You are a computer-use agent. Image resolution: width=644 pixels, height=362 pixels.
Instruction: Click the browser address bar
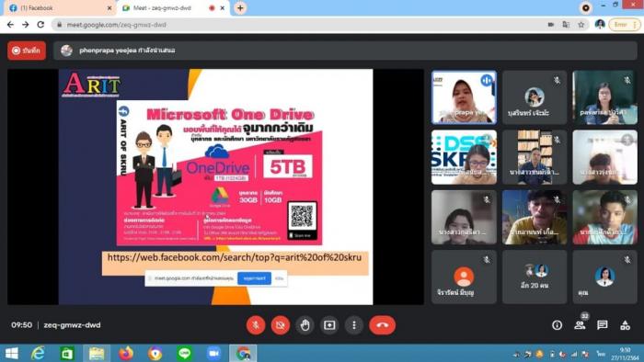[300, 25]
